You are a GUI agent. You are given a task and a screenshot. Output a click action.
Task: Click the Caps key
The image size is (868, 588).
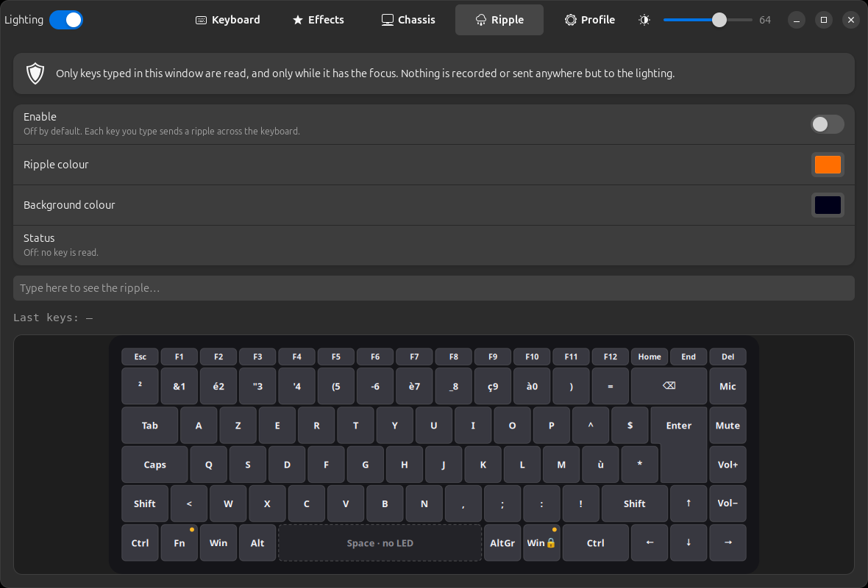point(154,465)
